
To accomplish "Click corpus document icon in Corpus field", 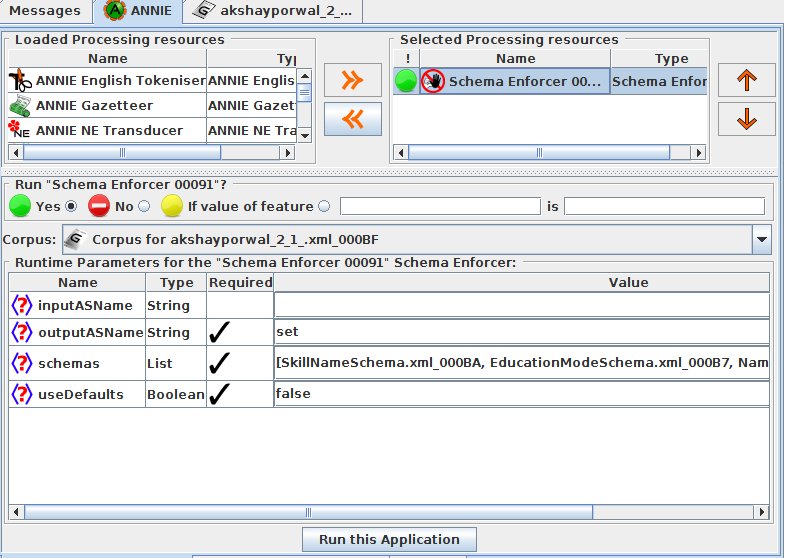I will coord(76,239).
